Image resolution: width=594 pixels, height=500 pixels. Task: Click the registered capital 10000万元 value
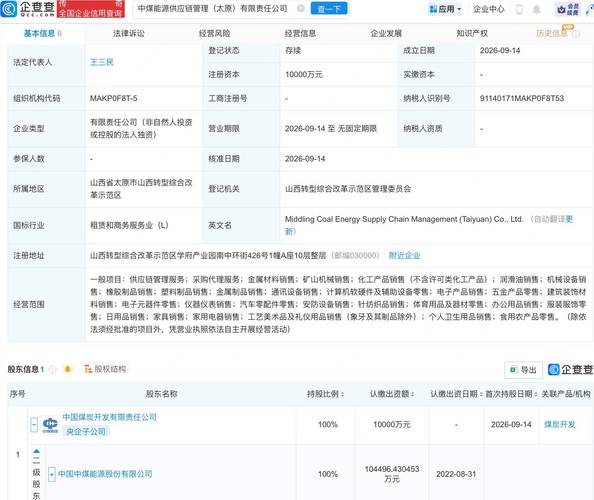[x=304, y=75]
